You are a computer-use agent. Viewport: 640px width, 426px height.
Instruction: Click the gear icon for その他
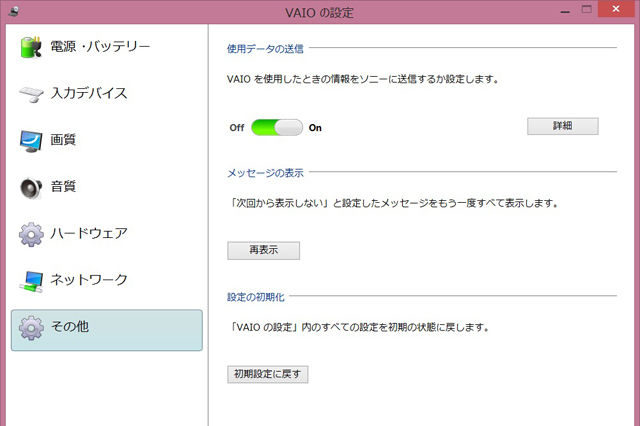[x=31, y=328]
